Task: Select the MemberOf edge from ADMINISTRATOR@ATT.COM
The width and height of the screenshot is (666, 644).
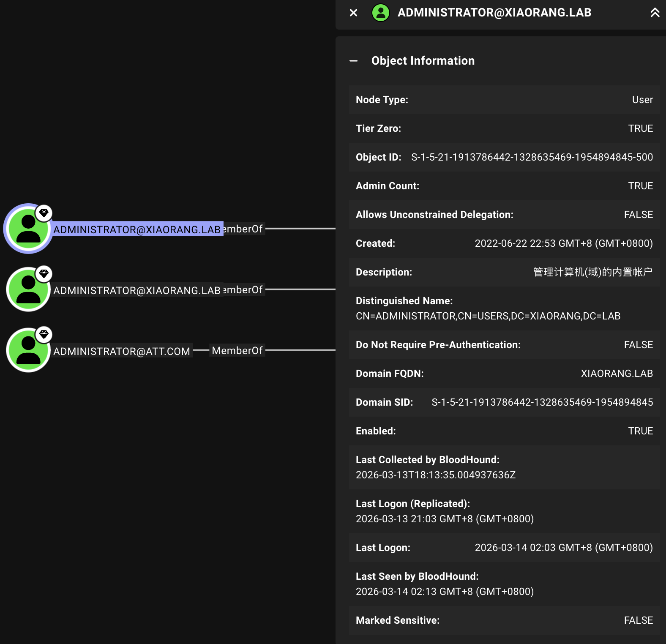Action: pos(237,351)
